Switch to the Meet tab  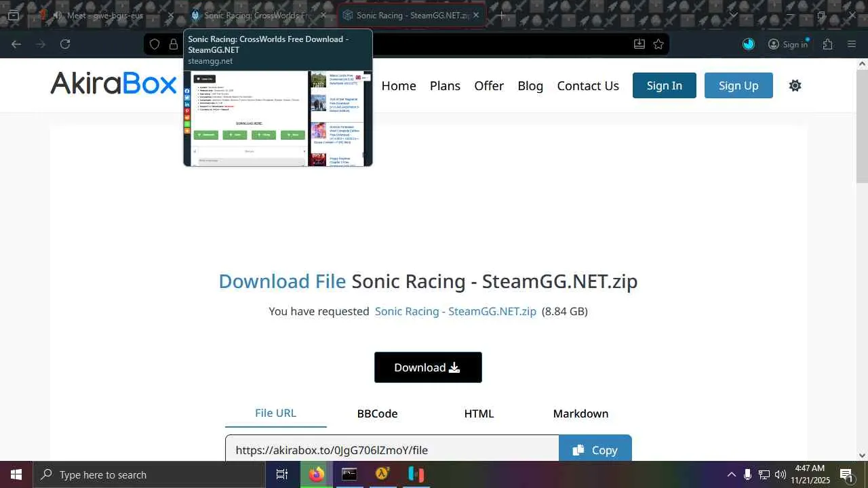coord(105,15)
